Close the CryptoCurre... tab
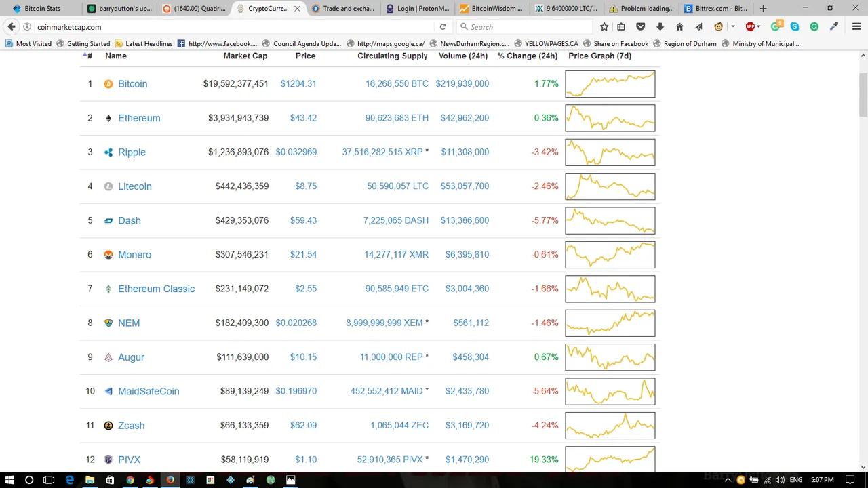868x488 pixels. 296,9
